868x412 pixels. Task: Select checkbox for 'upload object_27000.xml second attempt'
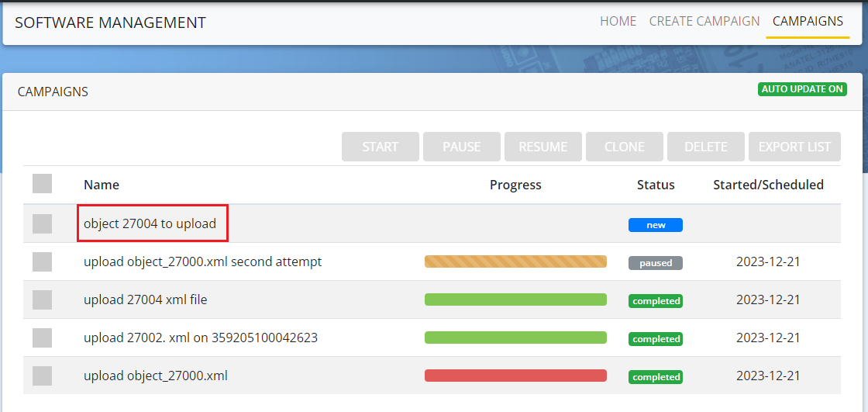tap(42, 262)
